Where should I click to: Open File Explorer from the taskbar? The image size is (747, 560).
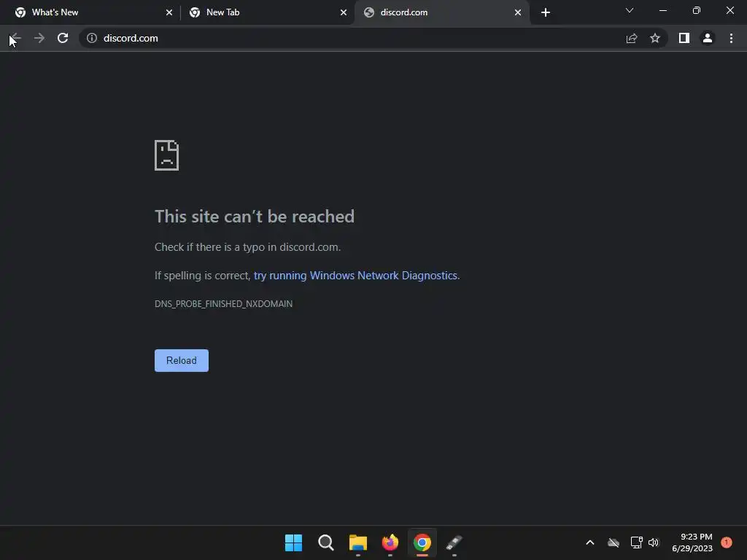[357, 542]
